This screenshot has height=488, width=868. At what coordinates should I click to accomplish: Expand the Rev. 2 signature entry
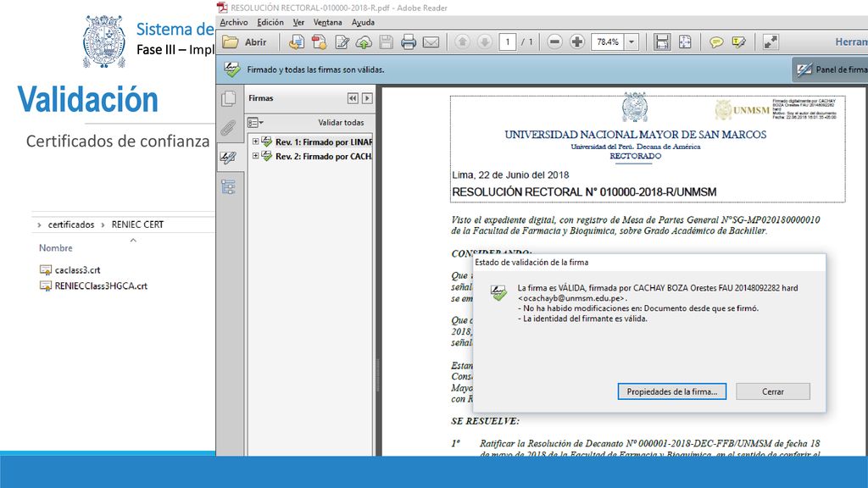[x=255, y=156]
